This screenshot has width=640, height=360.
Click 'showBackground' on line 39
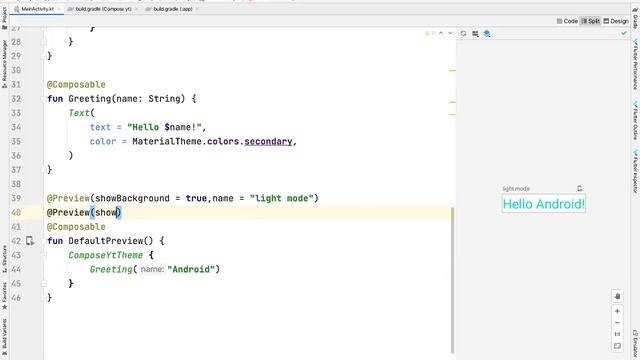pyautogui.click(x=132, y=198)
